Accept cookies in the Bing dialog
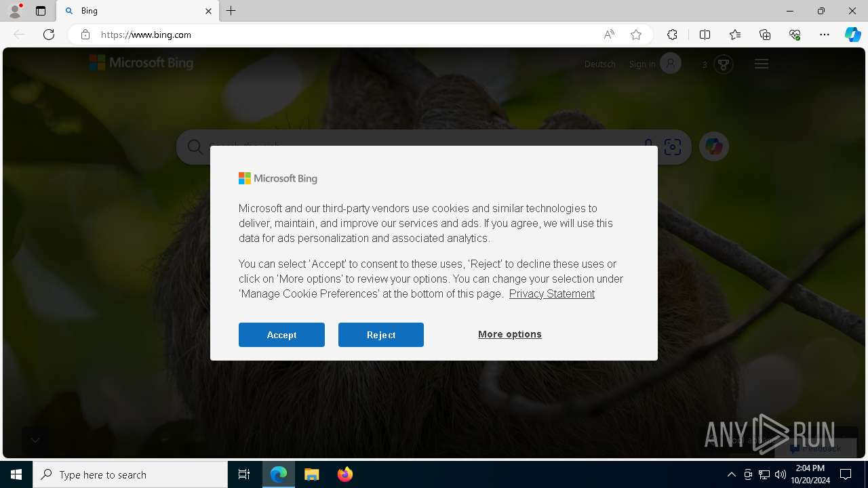 coord(281,335)
